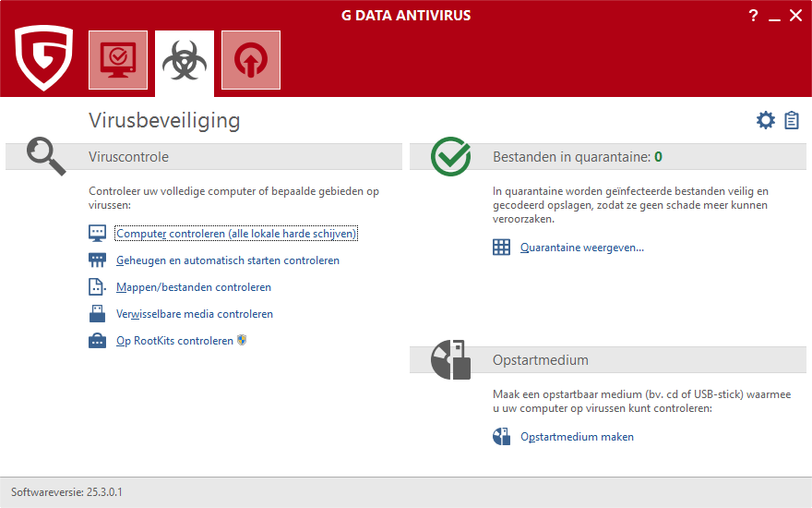Click the memory chip scan icon
This screenshot has width=812, height=508.
(x=98, y=260)
